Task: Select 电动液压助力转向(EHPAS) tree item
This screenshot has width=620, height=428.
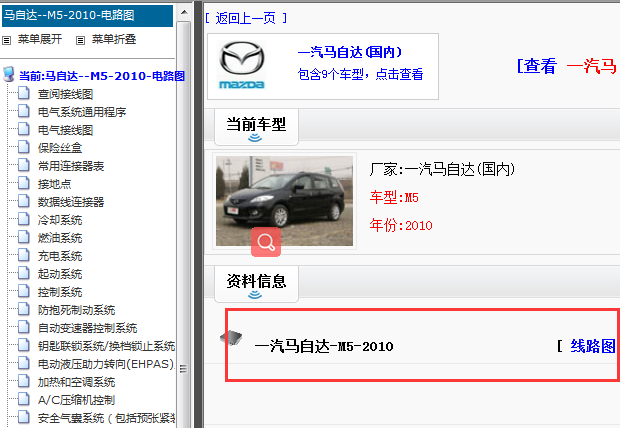Action: [106, 364]
